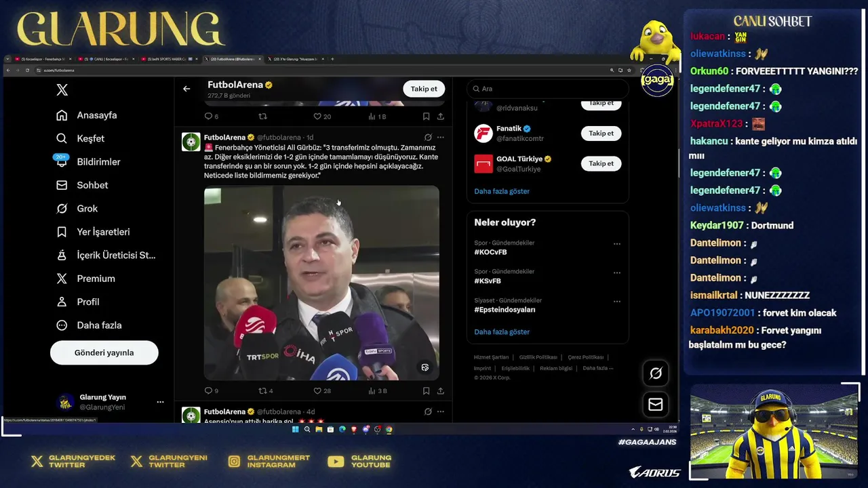The height and width of the screenshot is (488, 868).
Task: Go back with the profile's back arrow
Action: click(x=186, y=89)
